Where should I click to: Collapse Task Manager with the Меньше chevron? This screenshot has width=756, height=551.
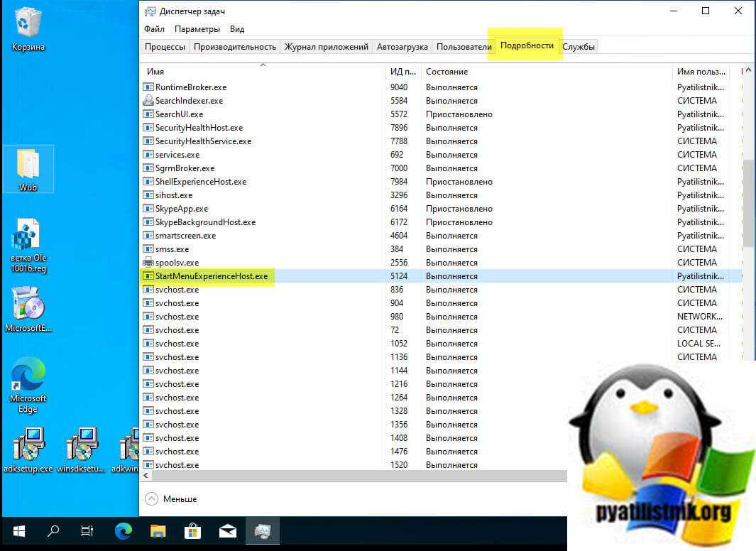click(x=151, y=499)
